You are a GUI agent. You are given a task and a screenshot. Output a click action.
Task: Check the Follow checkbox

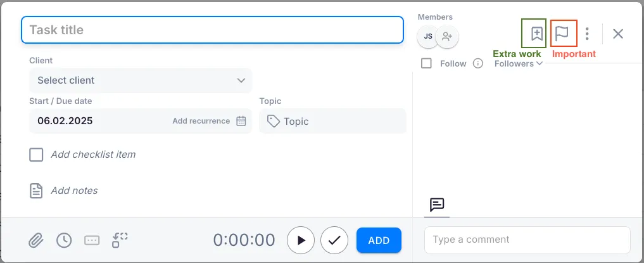point(427,63)
